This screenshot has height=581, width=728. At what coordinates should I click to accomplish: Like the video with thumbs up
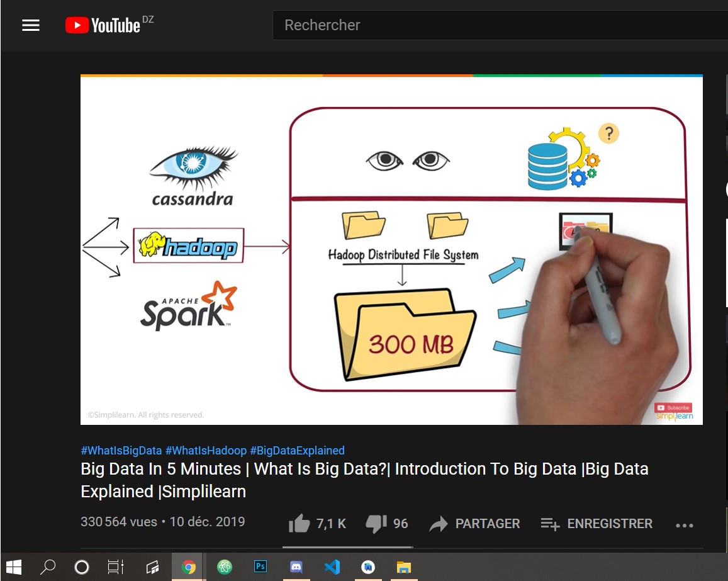point(300,524)
